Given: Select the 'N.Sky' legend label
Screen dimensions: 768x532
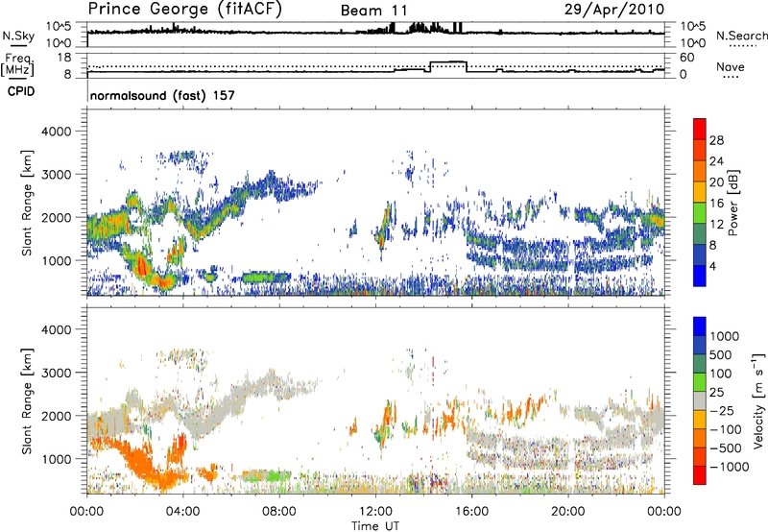Looking at the screenshot, I should pyautogui.click(x=18, y=36).
